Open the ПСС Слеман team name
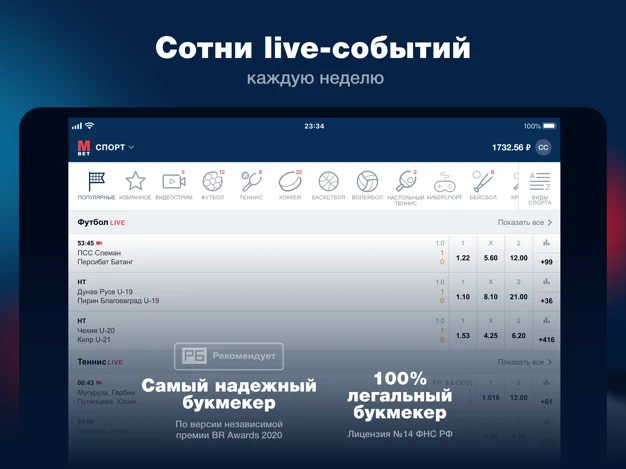 pyautogui.click(x=99, y=253)
